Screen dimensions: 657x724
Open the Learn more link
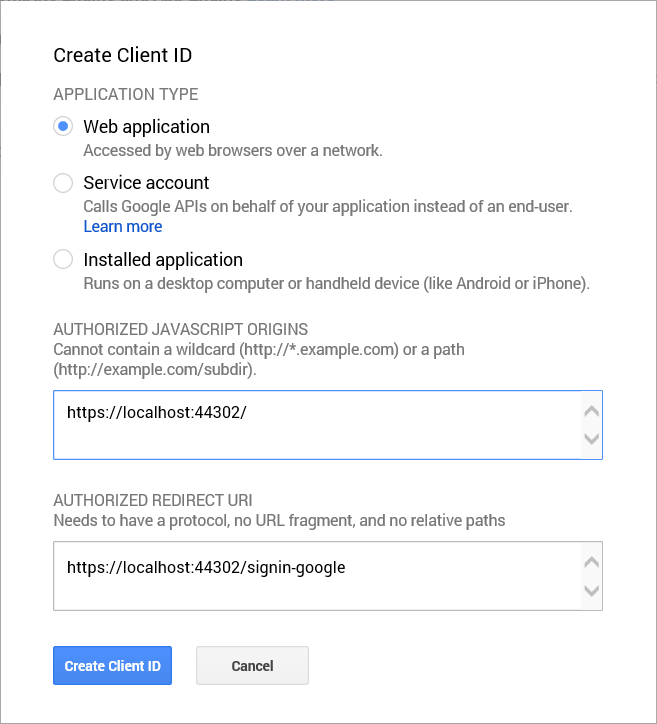point(122,226)
